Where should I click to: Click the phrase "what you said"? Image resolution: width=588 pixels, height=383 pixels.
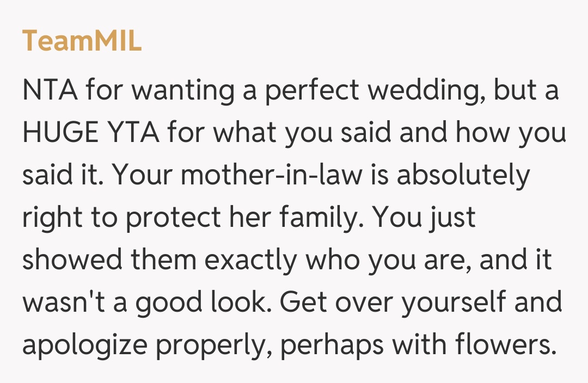click(277, 133)
